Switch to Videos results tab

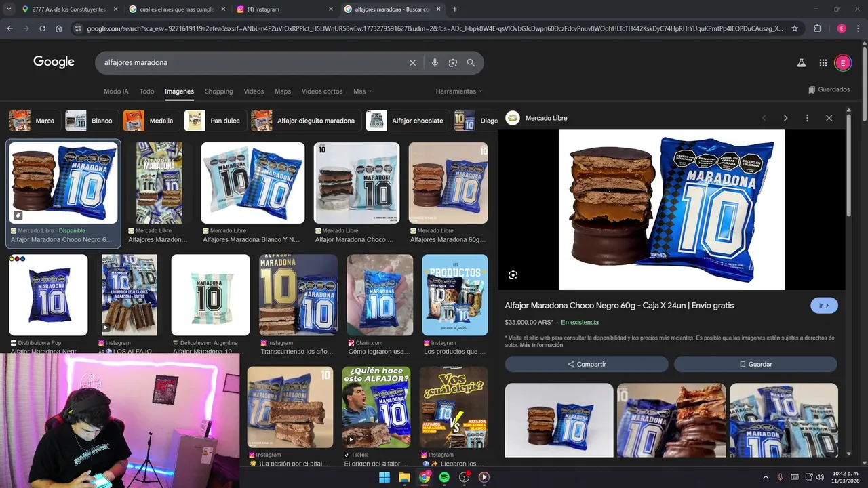point(254,91)
